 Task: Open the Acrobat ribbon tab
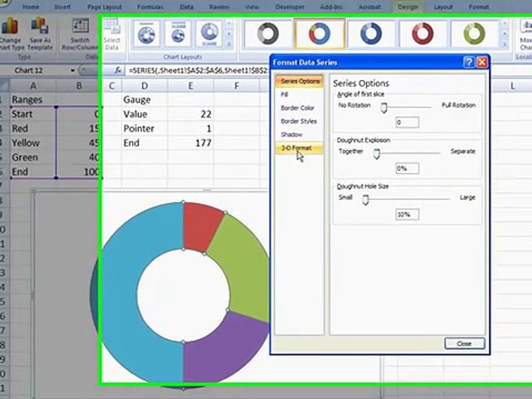coord(370,7)
